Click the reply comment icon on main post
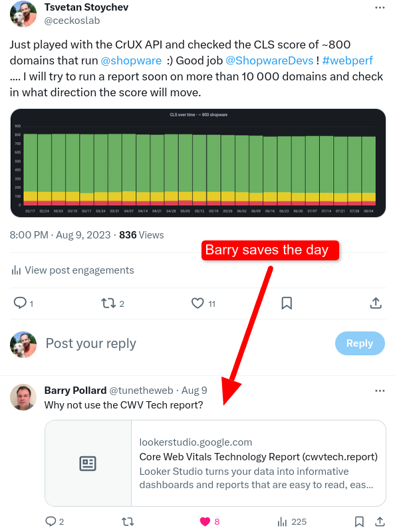395x532 pixels. (20, 303)
